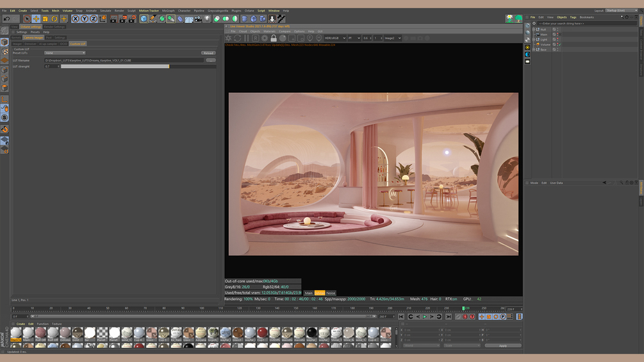Click the object manager search field

point(586,24)
